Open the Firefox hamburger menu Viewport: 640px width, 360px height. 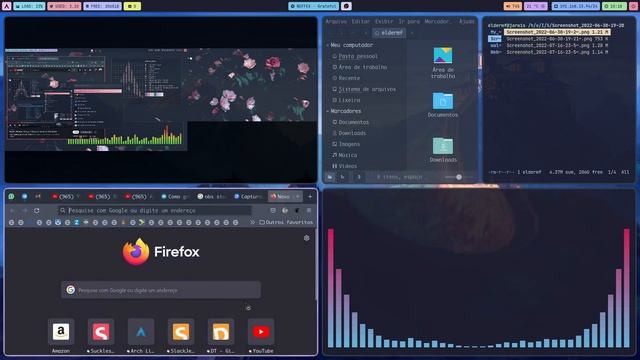(309, 210)
